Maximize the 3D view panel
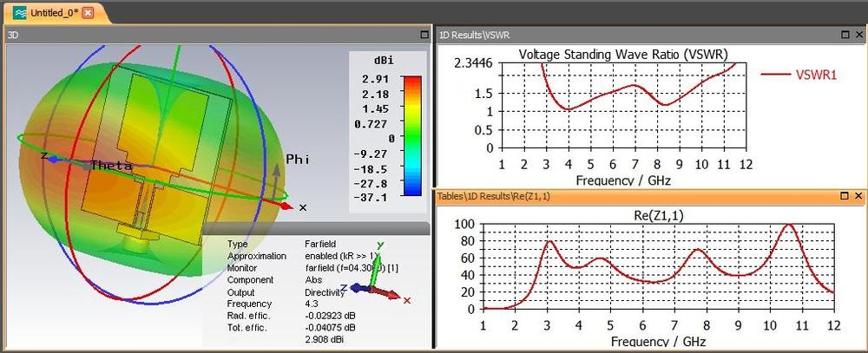 [x=424, y=35]
